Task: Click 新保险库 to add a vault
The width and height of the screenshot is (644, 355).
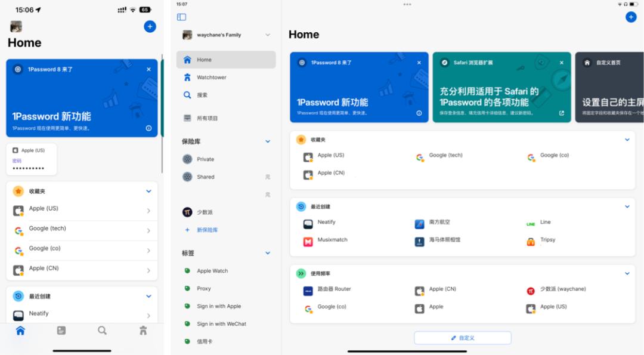Action: click(x=226, y=230)
